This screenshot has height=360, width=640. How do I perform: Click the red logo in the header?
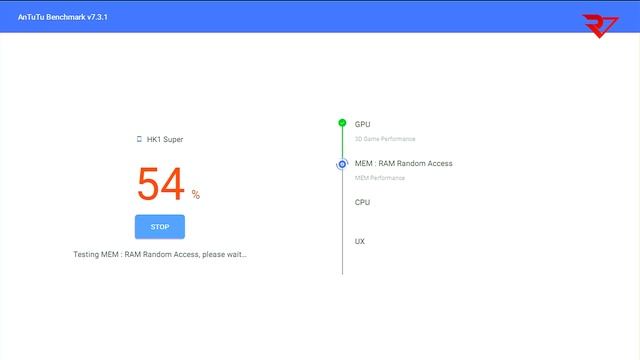click(x=600, y=26)
